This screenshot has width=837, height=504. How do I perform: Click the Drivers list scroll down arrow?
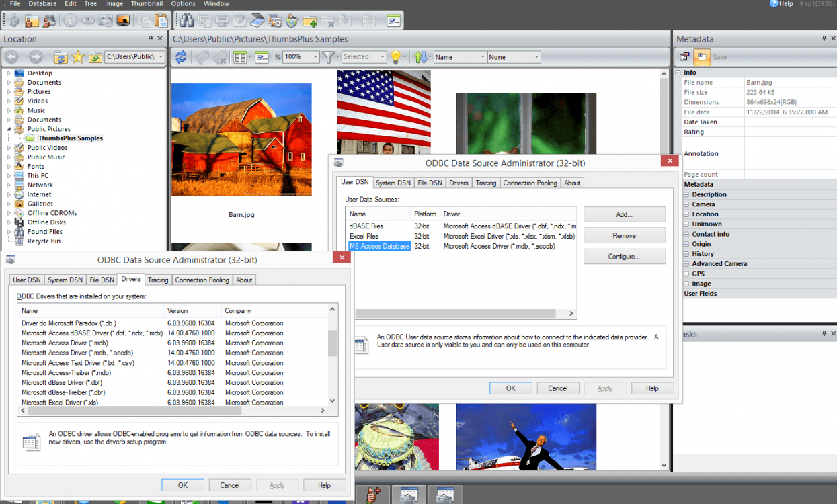(332, 401)
